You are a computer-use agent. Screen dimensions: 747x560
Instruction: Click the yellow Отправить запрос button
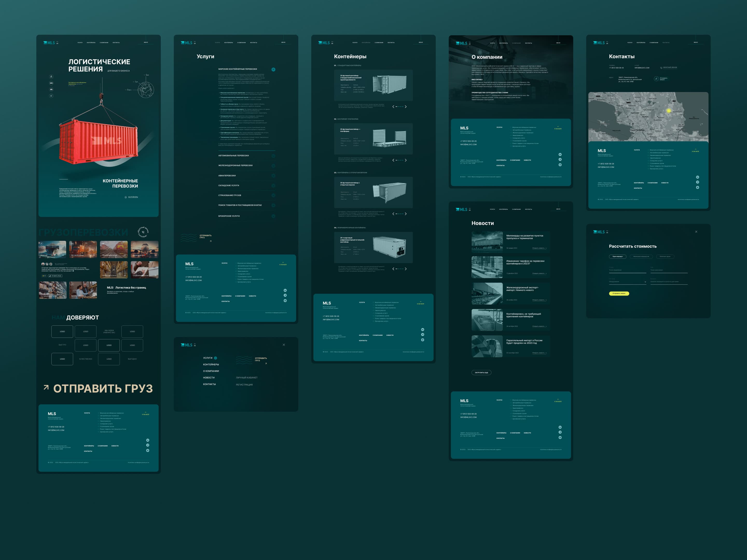click(x=619, y=293)
